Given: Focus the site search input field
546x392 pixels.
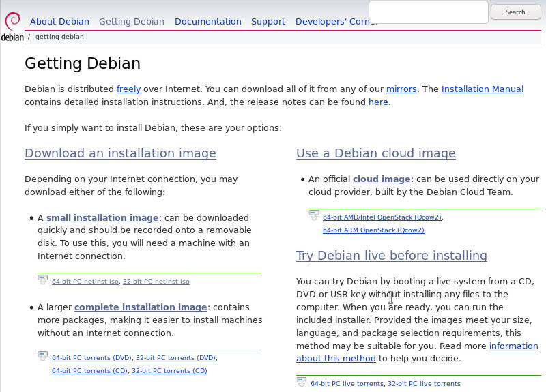Looking at the screenshot, I should pyautogui.click(x=429, y=12).
